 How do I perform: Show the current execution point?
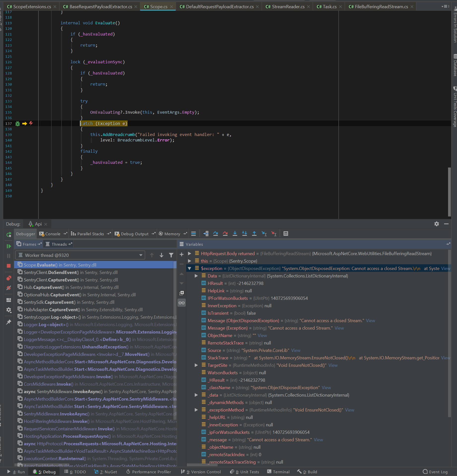tap(206, 234)
